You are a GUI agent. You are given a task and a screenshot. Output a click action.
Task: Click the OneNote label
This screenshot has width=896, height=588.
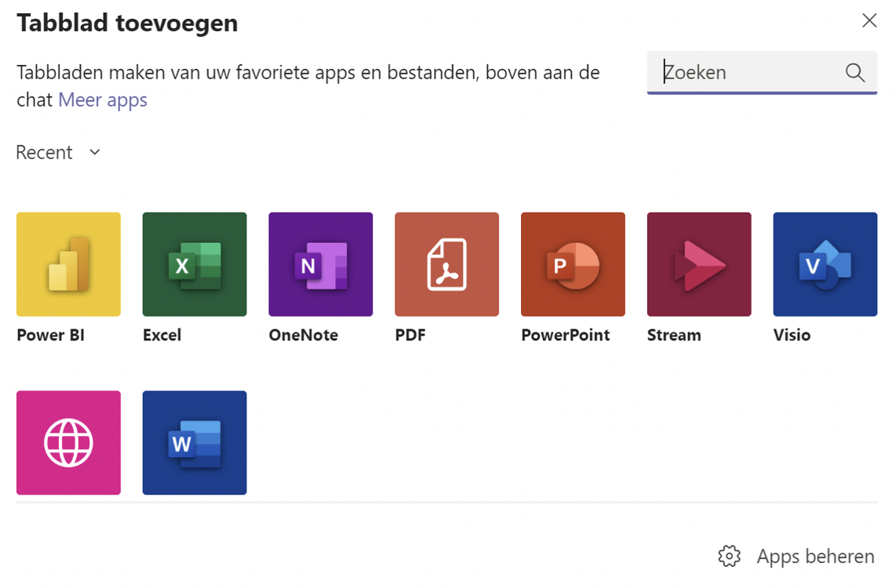click(x=304, y=335)
